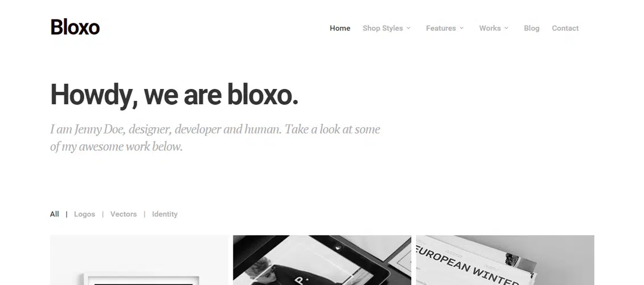The width and height of the screenshot is (644, 285).
Task: Go to the Blog page
Action: [531, 28]
